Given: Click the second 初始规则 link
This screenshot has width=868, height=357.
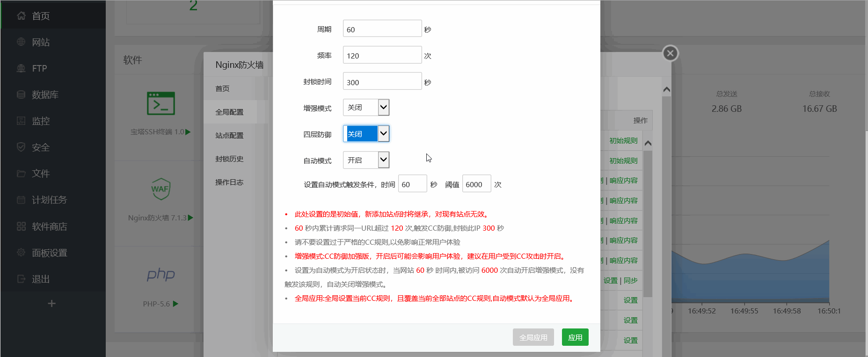Looking at the screenshot, I should [623, 160].
